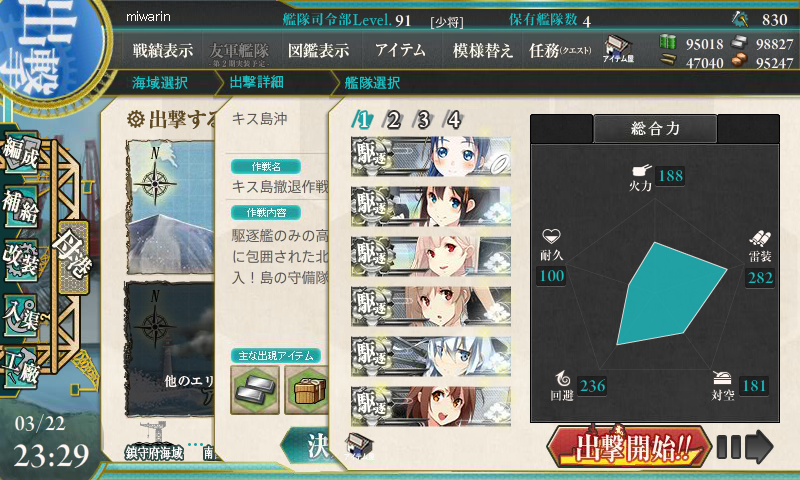Open the アイテム屋 item shop icon in top bar
800x480 pixels.
618,49
